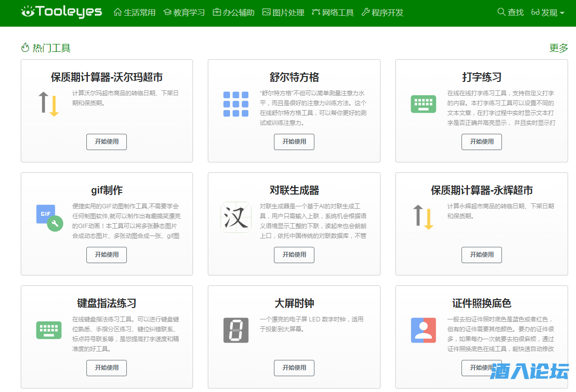Viewport: 576px width, 392px height.
Task: Click the 更多 link for hot tools
Action: click(558, 48)
